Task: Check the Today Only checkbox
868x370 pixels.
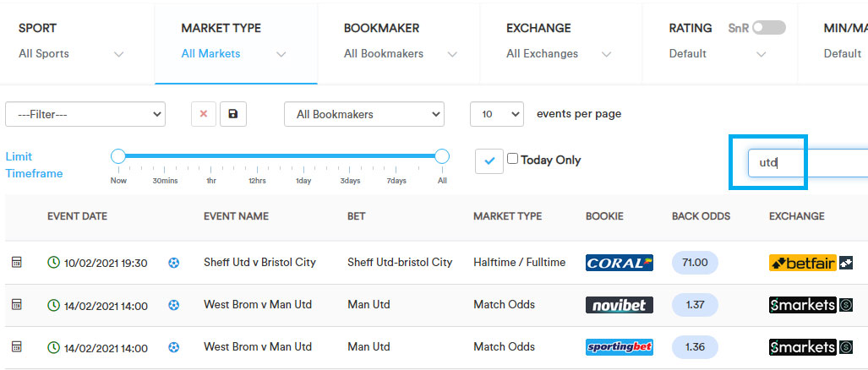Action: [513, 160]
